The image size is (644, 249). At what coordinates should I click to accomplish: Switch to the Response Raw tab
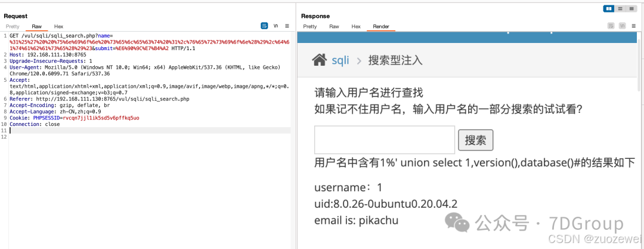pos(334,26)
